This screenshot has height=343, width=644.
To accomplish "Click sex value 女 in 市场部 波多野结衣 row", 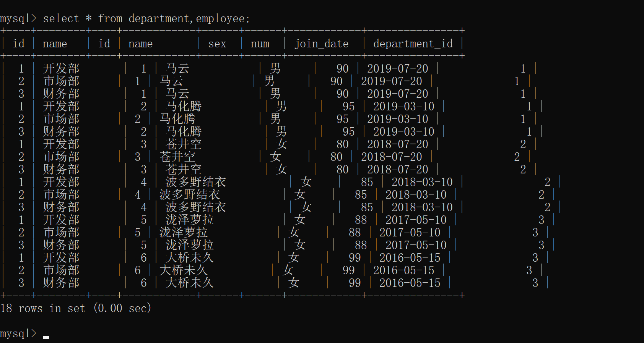I will [x=300, y=194].
